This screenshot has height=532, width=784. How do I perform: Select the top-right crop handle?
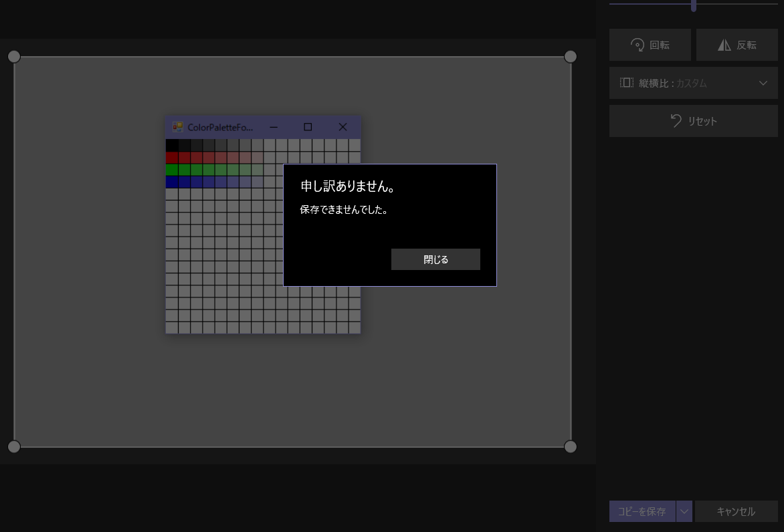pos(571,56)
